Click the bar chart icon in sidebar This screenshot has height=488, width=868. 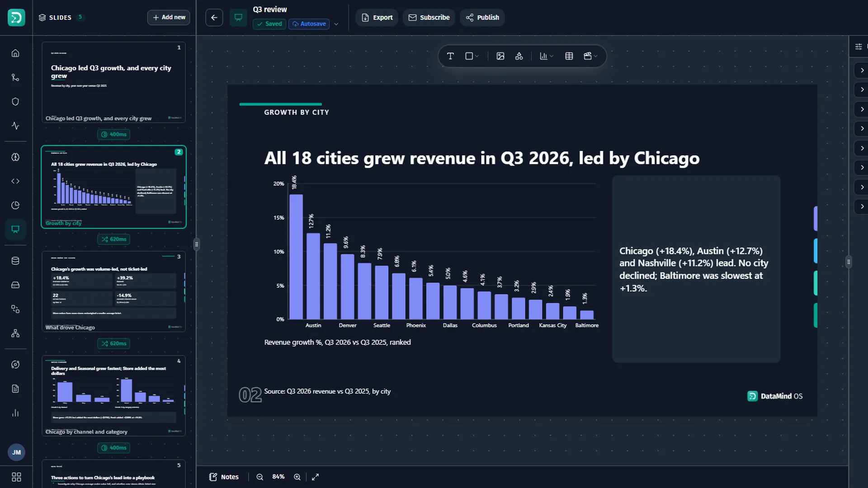[15, 413]
